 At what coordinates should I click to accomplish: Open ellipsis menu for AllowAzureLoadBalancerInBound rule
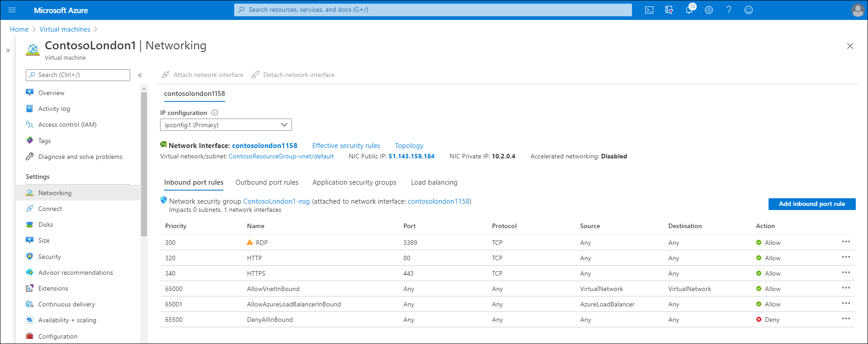[846, 303]
